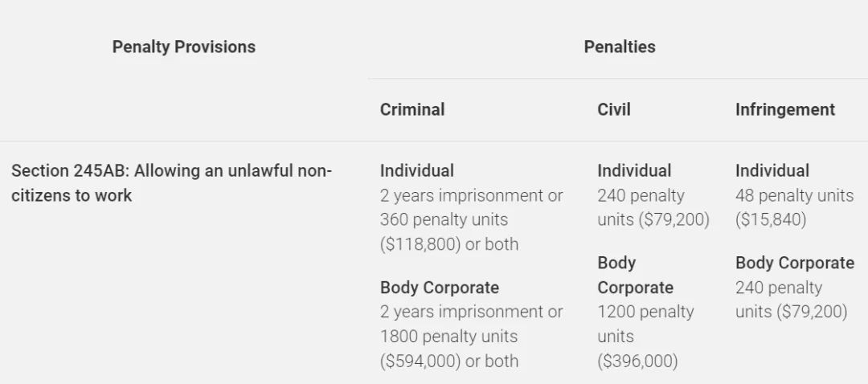Click the 1800 penalty units text

[x=448, y=336]
